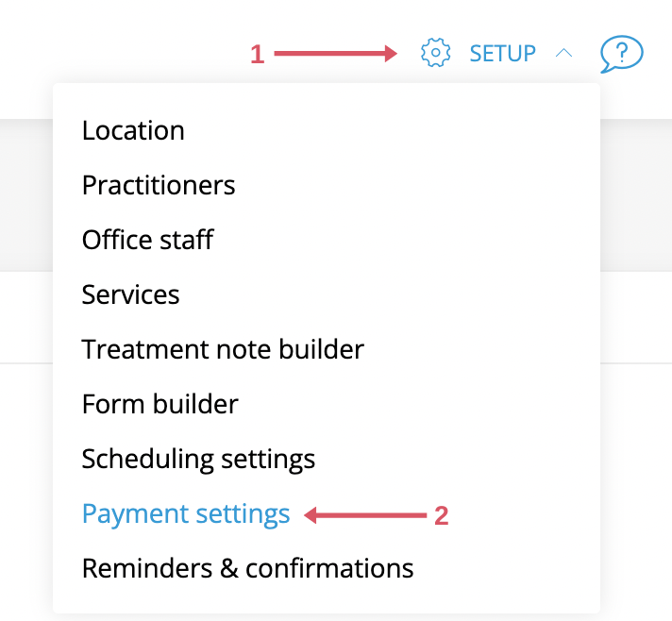Collapse the Setup menu using the chevron
The width and height of the screenshot is (672, 621).
tap(564, 53)
